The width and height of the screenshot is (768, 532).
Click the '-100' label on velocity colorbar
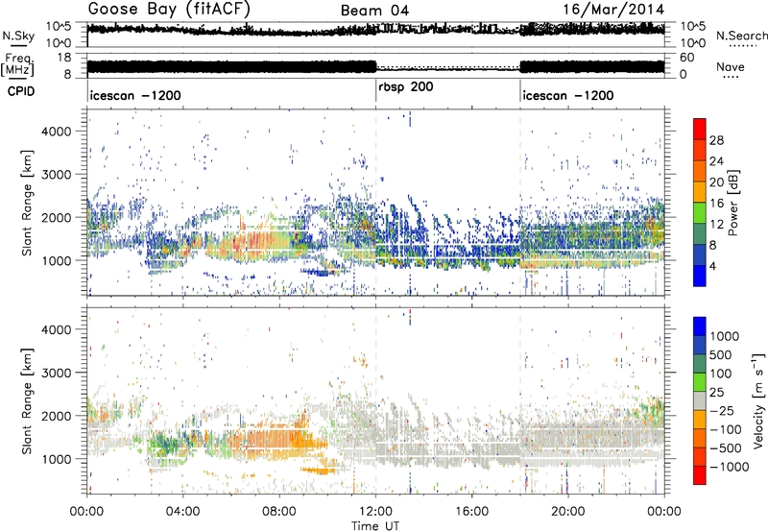click(x=726, y=429)
